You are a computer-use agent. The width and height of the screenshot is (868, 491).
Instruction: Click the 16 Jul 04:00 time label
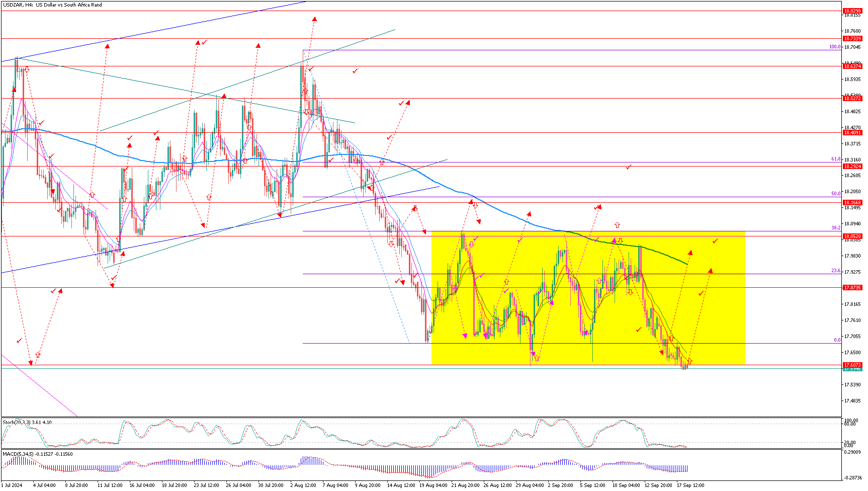click(142, 485)
